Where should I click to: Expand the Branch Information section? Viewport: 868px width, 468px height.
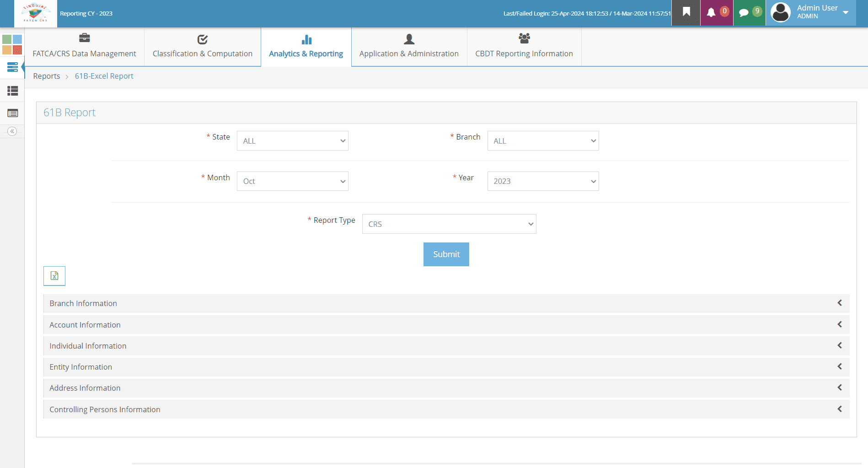pyautogui.click(x=446, y=303)
